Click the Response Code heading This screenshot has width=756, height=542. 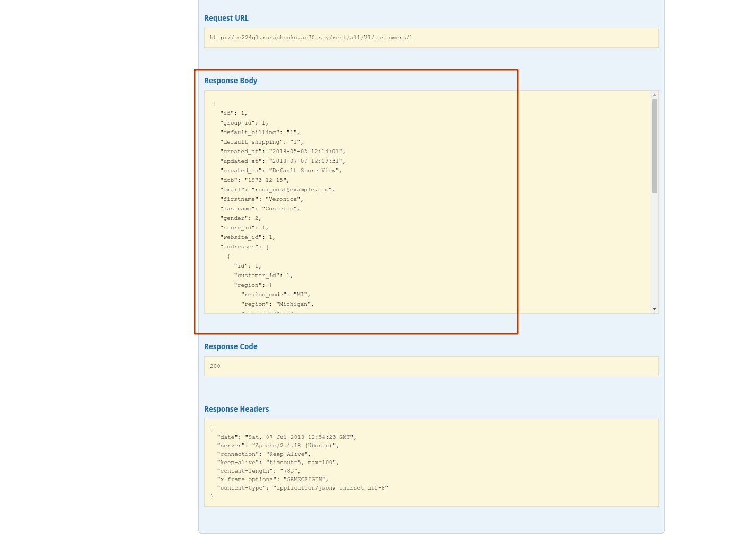click(x=231, y=346)
